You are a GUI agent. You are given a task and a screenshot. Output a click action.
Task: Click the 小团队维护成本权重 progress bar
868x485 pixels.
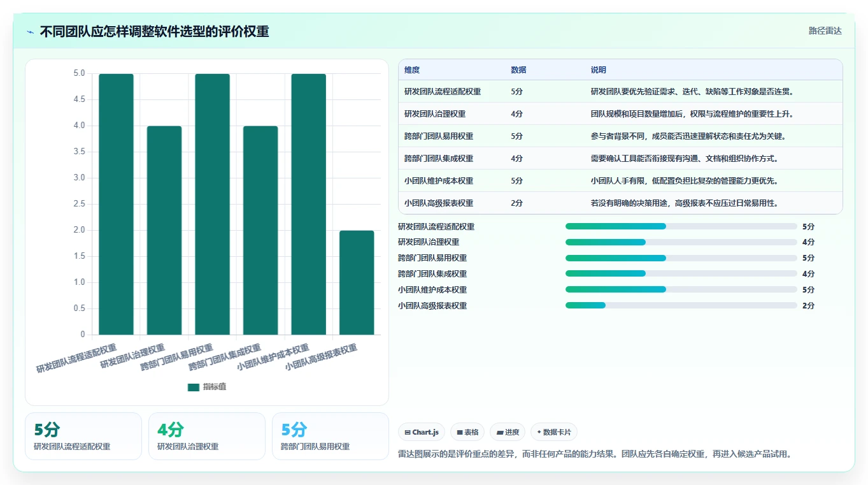pyautogui.click(x=681, y=289)
